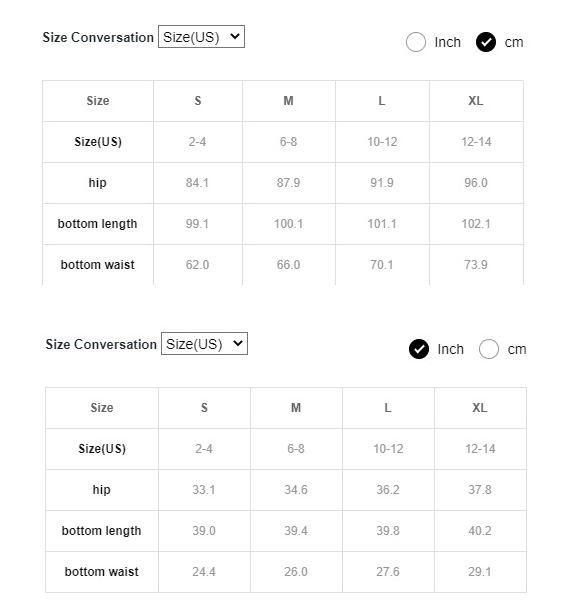Click the bottom waist value 24.4
Viewport: 579px width, 609px height.
coord(204,572)
